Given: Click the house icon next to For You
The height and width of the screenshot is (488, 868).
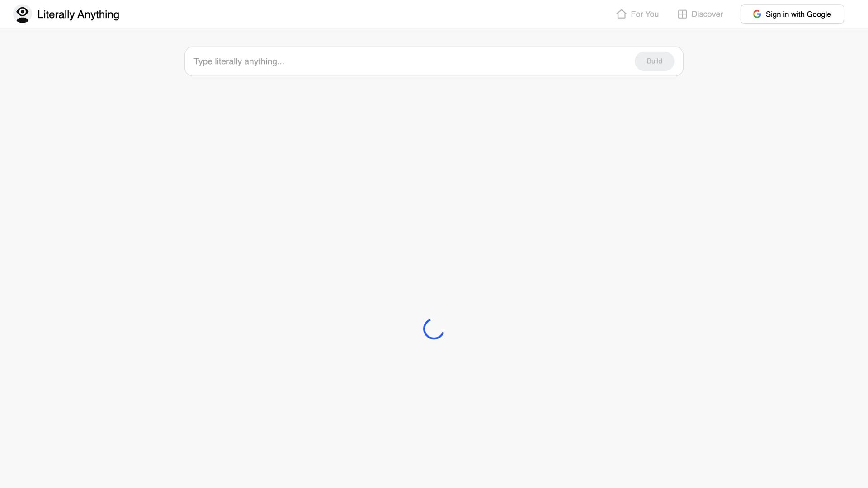Looking at the screenshot, I should coord(621,14).
